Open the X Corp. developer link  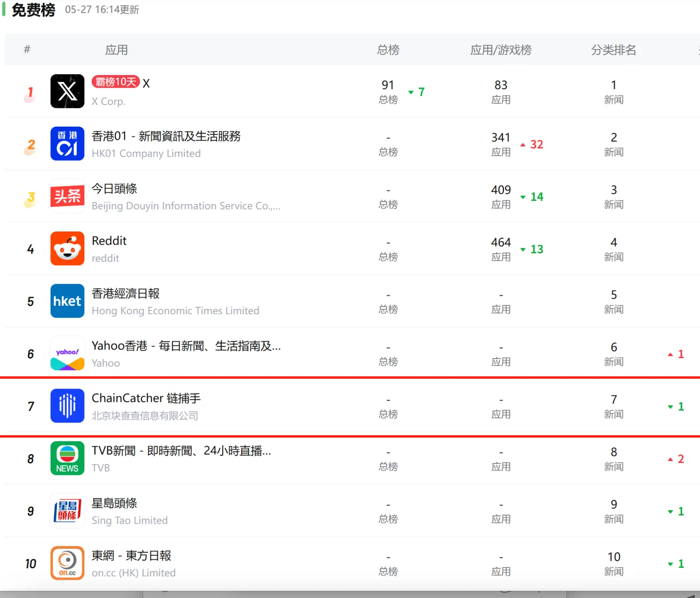click(x=108, y=101)
